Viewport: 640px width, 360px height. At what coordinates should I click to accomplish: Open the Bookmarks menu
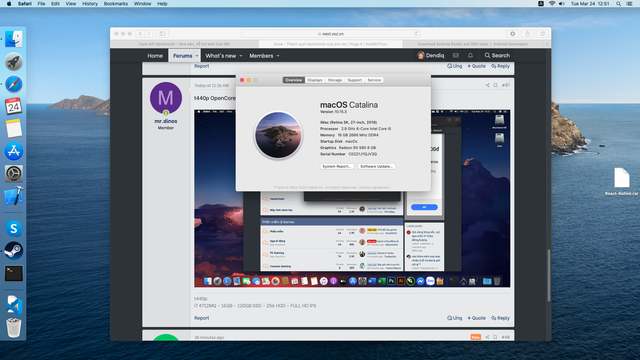click(116, 4)
